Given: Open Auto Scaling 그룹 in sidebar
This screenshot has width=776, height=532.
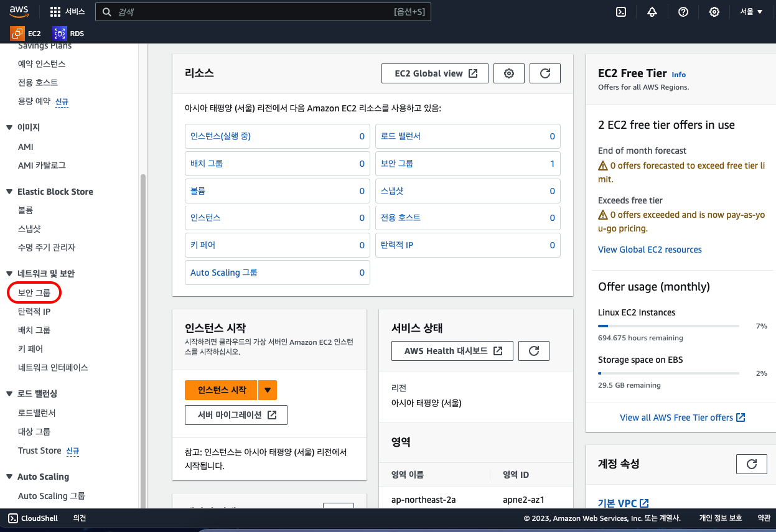Looking at the screenshot, I should [52, 496].
